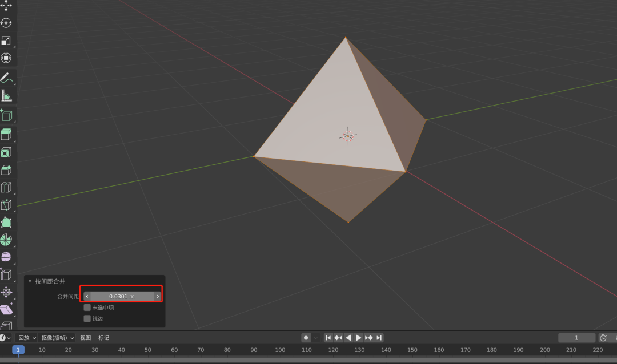Click the 3D cursor at mesh center
This screenshot has height=364, width=617.
tap(348, 136)
